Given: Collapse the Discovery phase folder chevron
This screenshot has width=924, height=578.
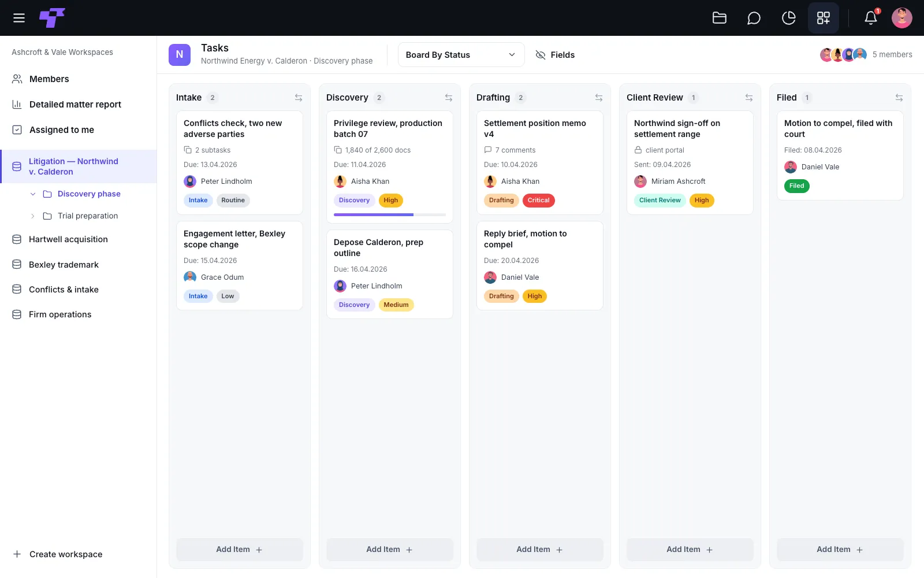Looking at the screenshot, I should [33, 194].
